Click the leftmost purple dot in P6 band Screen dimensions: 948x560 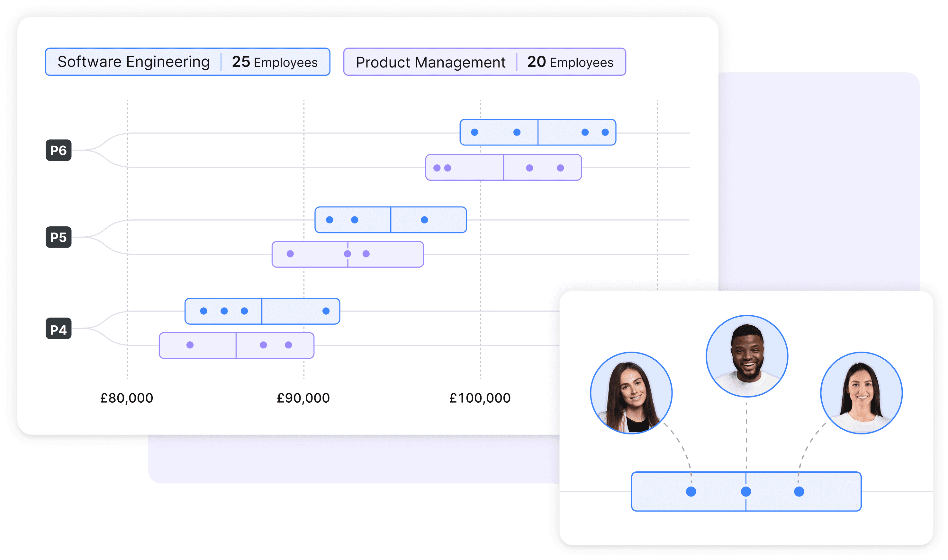click(x=437, y=168)
